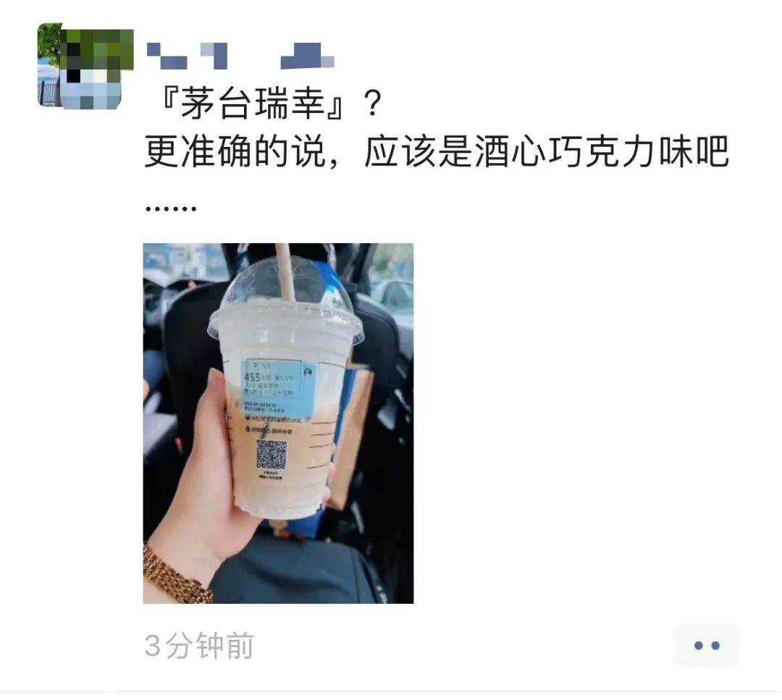782x700 pixels.
Task: Click the gold bracelet in the photo
Action: tap(175, 574)
